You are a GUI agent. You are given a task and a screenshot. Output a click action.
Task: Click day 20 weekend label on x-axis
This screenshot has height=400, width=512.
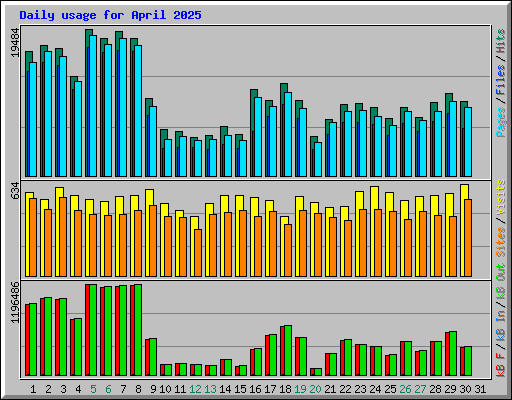[x=315, y=389]
